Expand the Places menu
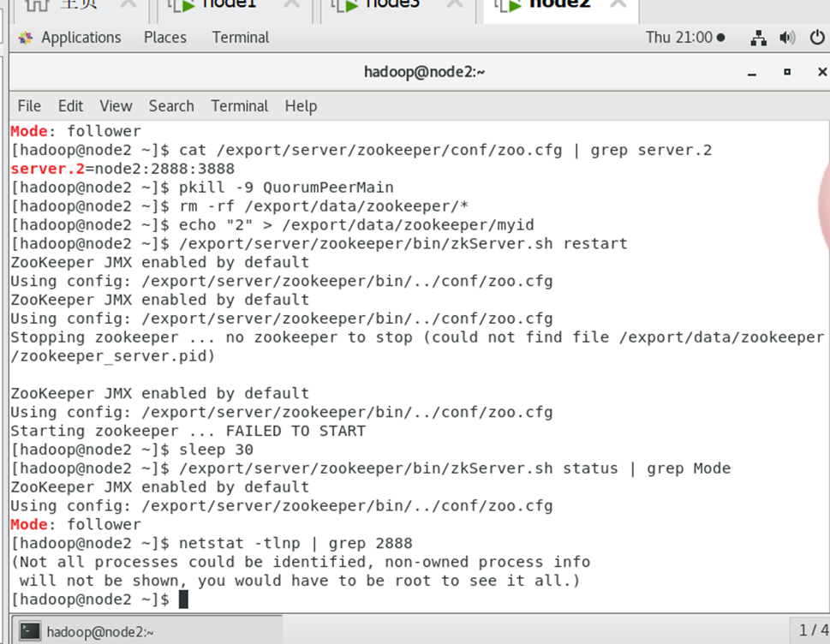 [165, 38]
